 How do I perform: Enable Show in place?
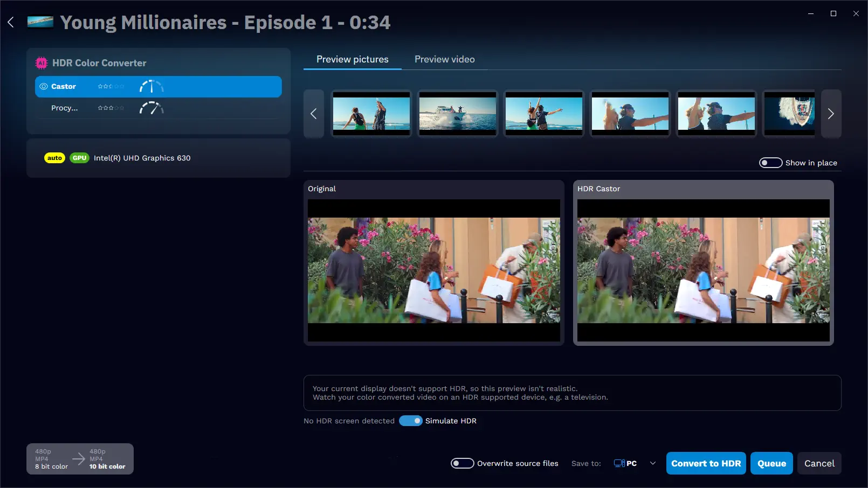770,162
